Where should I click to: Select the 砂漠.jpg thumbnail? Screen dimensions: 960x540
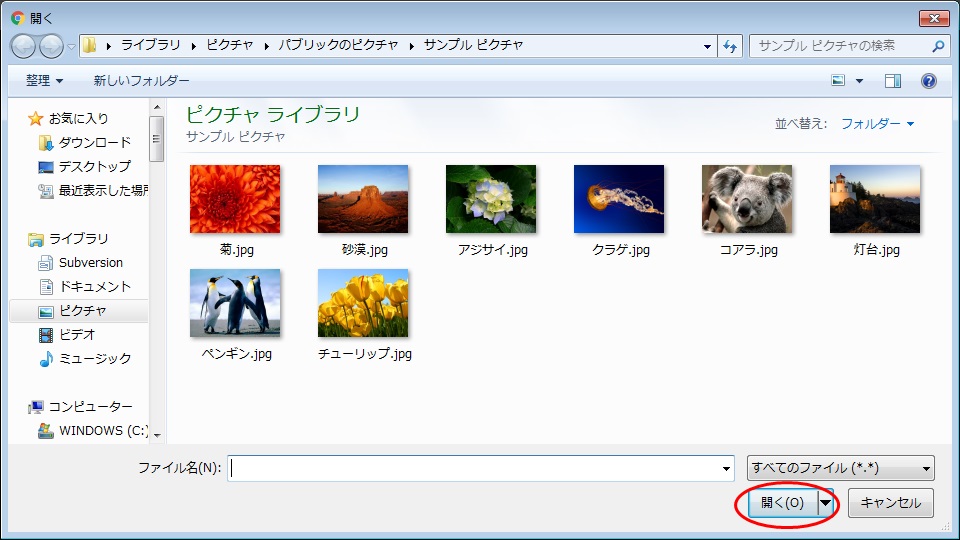(363, 199)
